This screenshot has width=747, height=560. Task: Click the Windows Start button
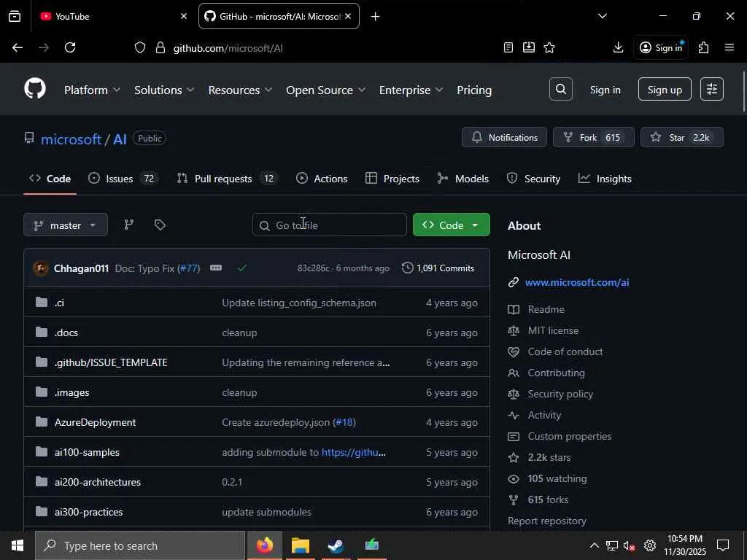[x=18, y=545]
